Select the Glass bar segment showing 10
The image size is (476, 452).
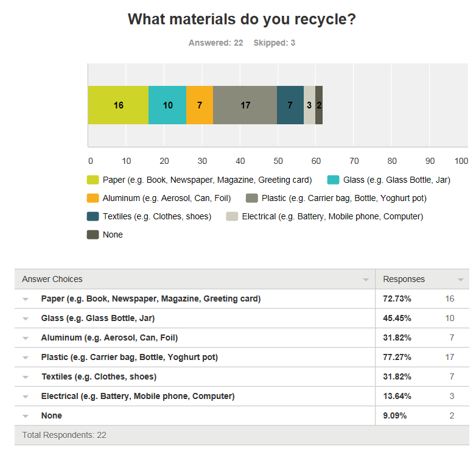pyautogui.click(x=167, y=105)
